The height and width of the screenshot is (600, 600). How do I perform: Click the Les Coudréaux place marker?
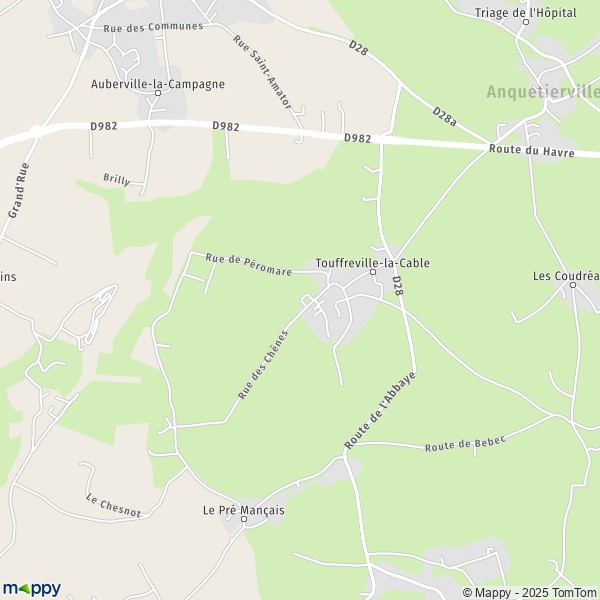573,285
